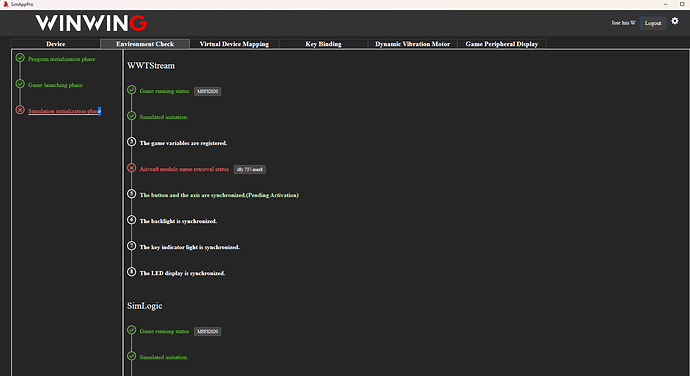Click step circle for button and axis synchronized
The width and height of the screenshot is (690, 376).
[x=132, y=194]
